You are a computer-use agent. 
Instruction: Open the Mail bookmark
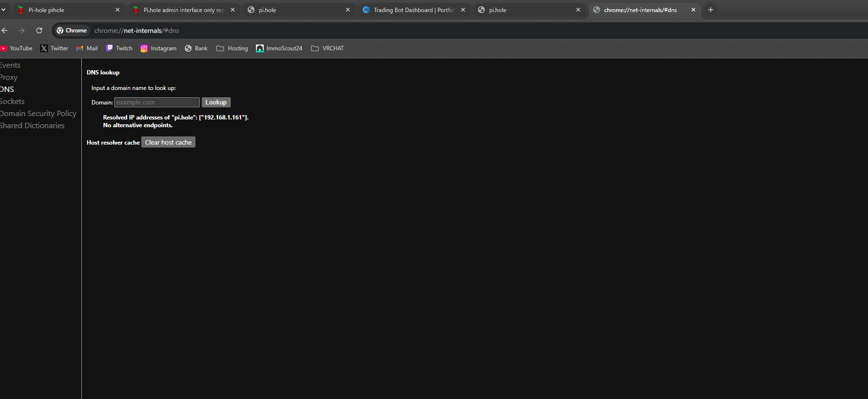87,48
